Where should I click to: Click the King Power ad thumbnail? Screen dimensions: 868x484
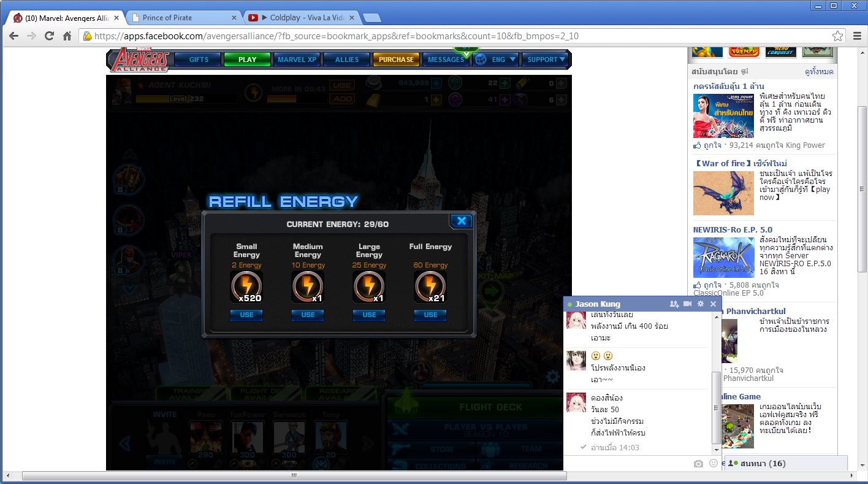(723, 115)
